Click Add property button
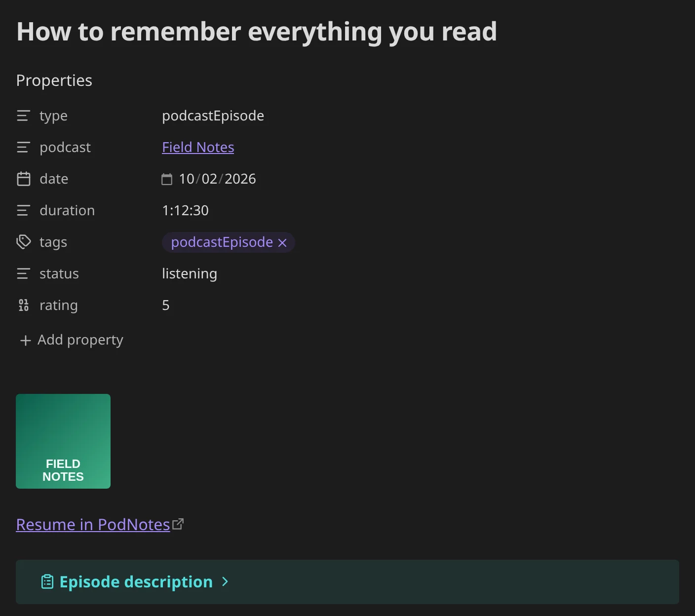The width and height of the screenshot is (695, 616). point(72,340)
